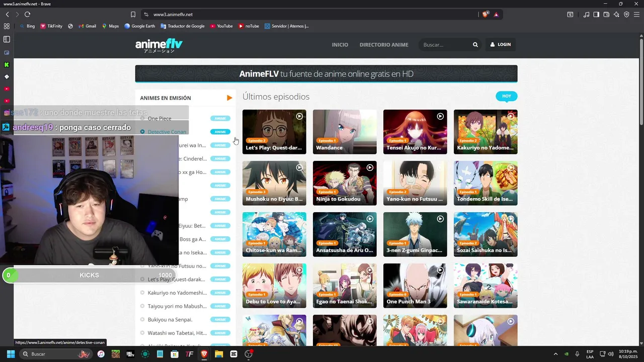Open Watashi wo Tabetai in the emission list
Viewport: 644px width, 362px height.
(x=177, y=333)
